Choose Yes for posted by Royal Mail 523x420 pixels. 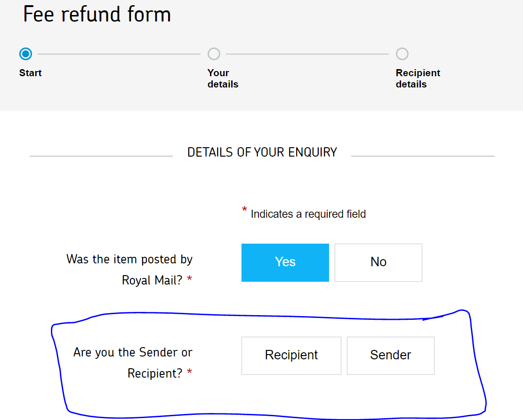pyautogui.click(x=285, y=262)
